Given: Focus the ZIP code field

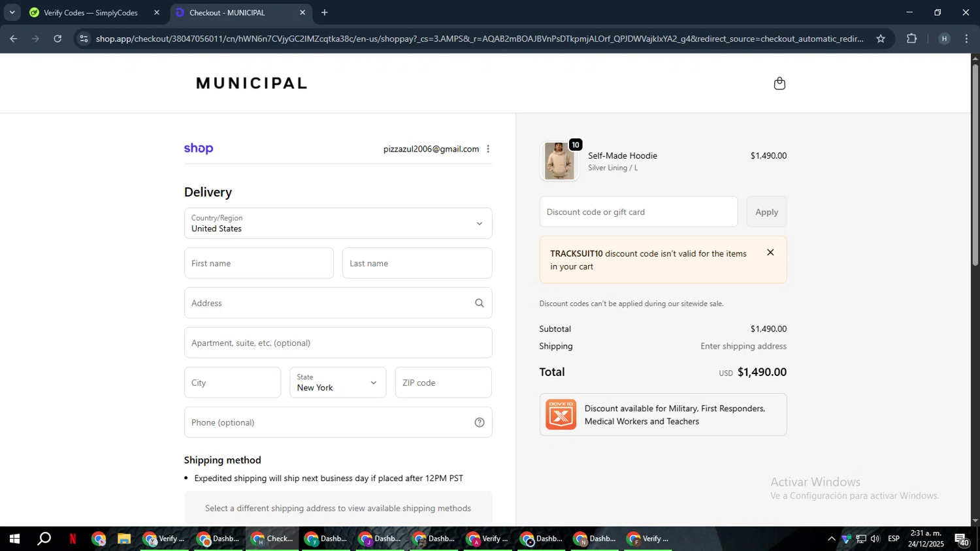Looking at the screenshot, I should pos(443,383).
